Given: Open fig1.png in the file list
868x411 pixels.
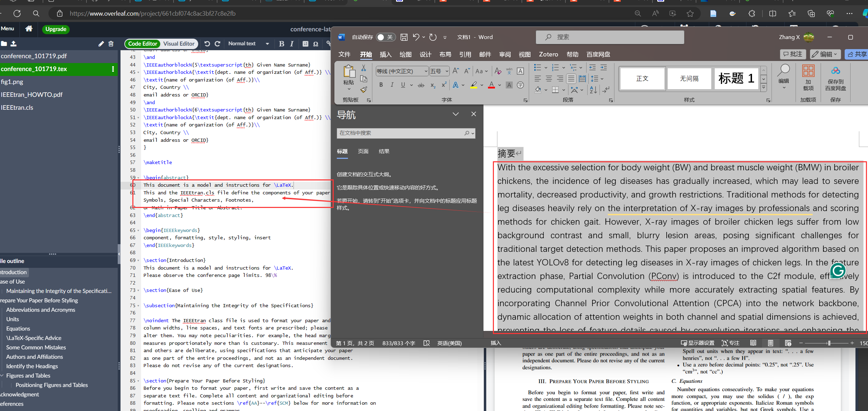Looking at the screenshot, I should click(x=12, y=82).
